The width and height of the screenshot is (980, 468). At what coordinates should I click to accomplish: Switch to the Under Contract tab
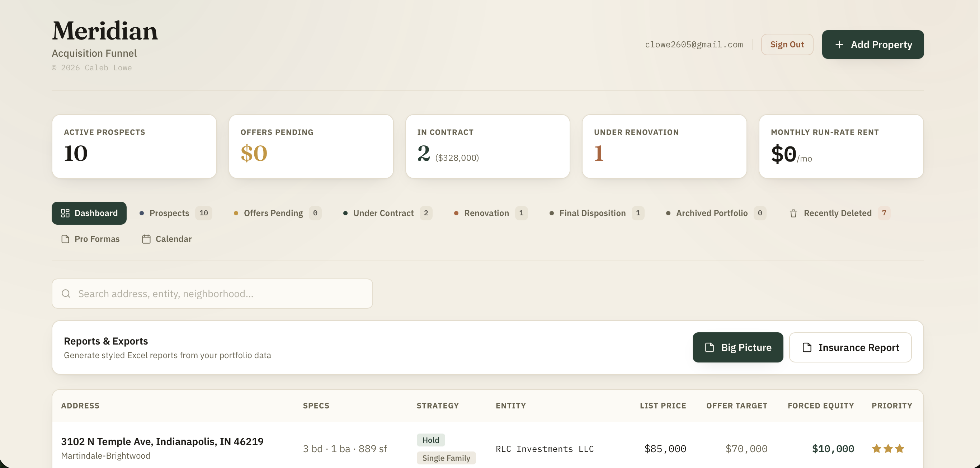(387, 213)
